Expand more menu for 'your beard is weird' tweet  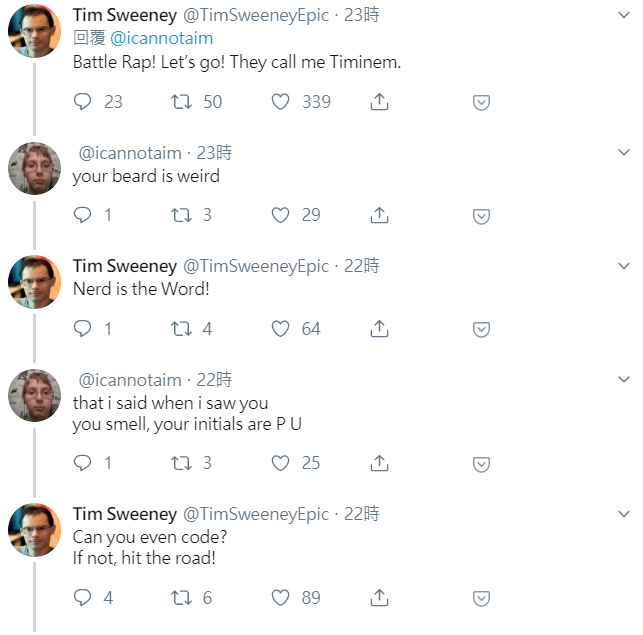pyautogui.click(x=624, y=152)
